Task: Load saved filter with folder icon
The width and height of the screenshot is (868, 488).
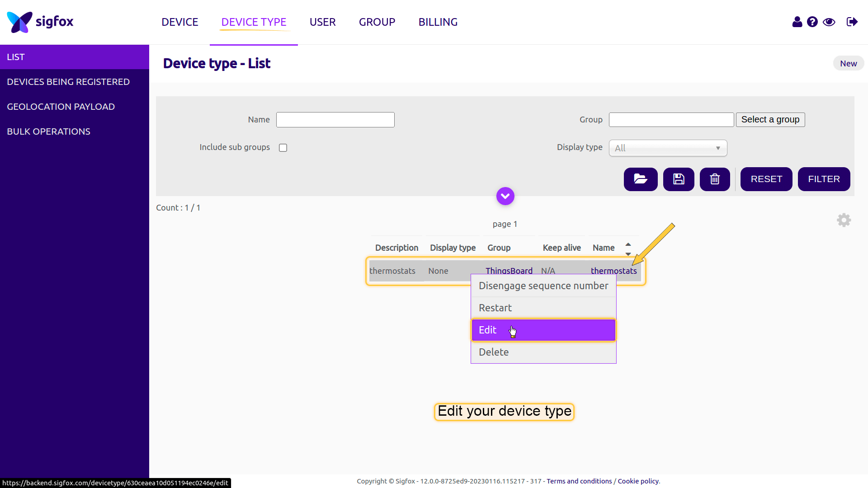Action: [640, 179]
